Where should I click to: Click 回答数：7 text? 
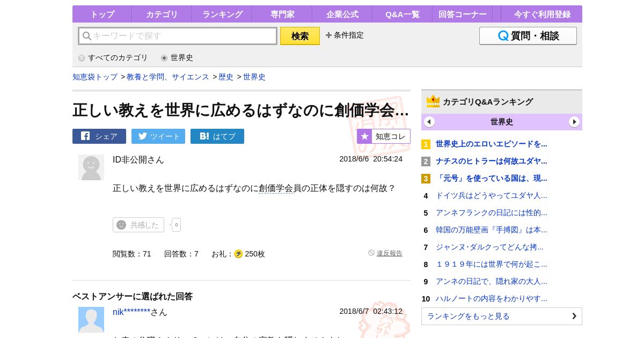(x=181, y=254)
